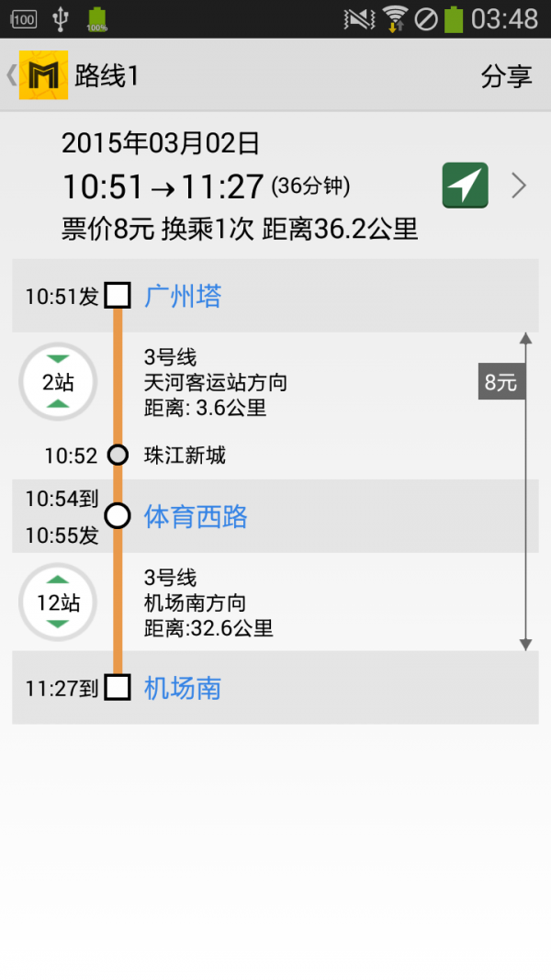Screen dimensions: 551x980
Task: Tap the battery icon in status bar
Action: (454, 18)
